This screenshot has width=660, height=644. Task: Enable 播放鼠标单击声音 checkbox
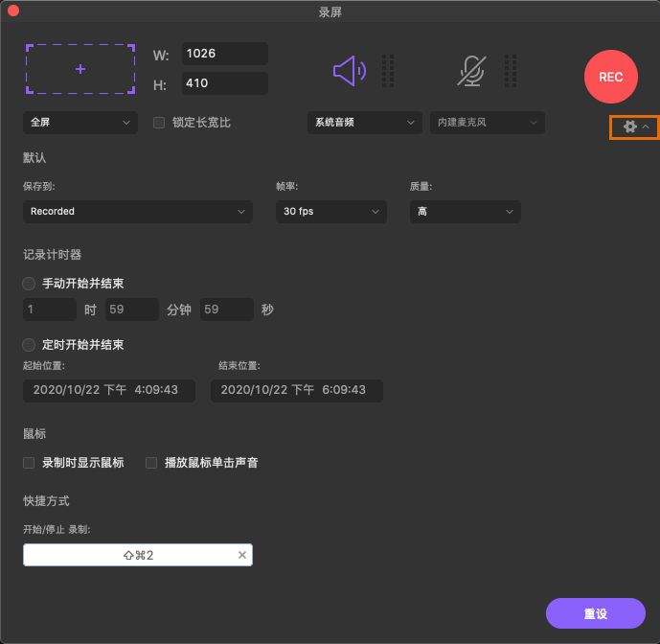[151, 463]
